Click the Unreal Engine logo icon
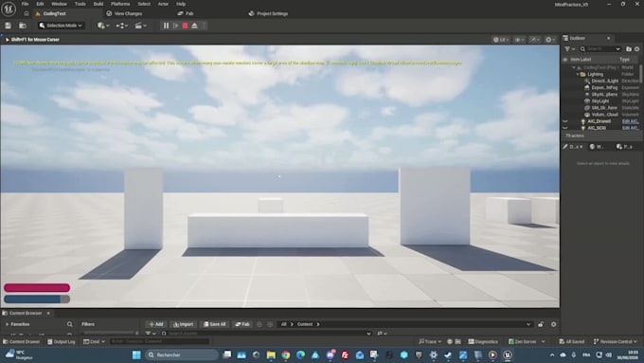Screen dimensions: 644x363 pyautogui.click(x=9, y=9)
